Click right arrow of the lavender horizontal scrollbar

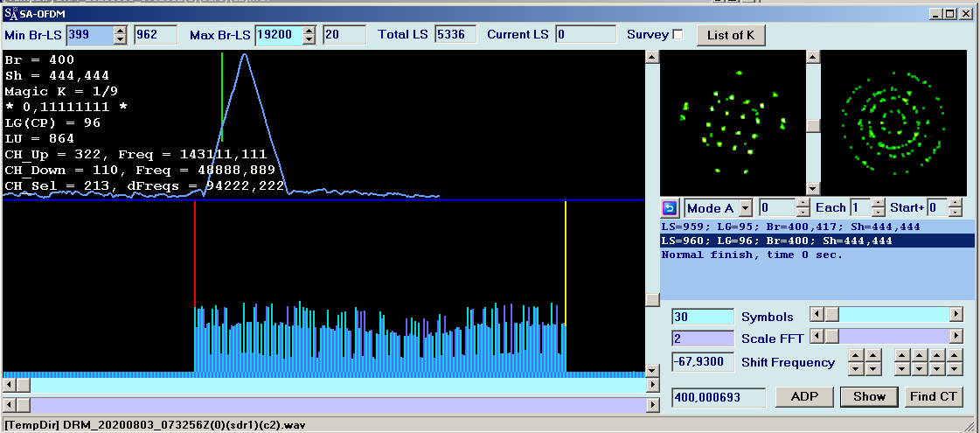pyautogui.click(x=652, y=405)
